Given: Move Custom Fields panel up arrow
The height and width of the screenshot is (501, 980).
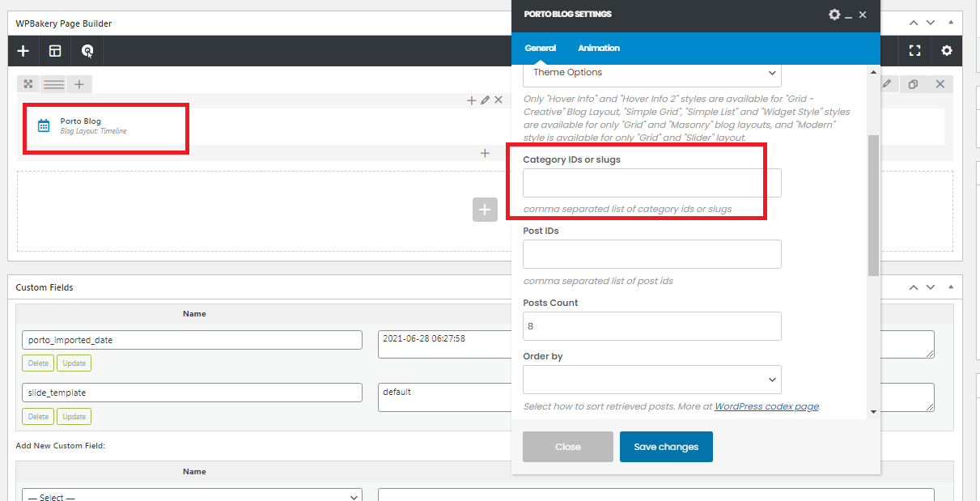Looking at the screenshot, I should point(914,287).
